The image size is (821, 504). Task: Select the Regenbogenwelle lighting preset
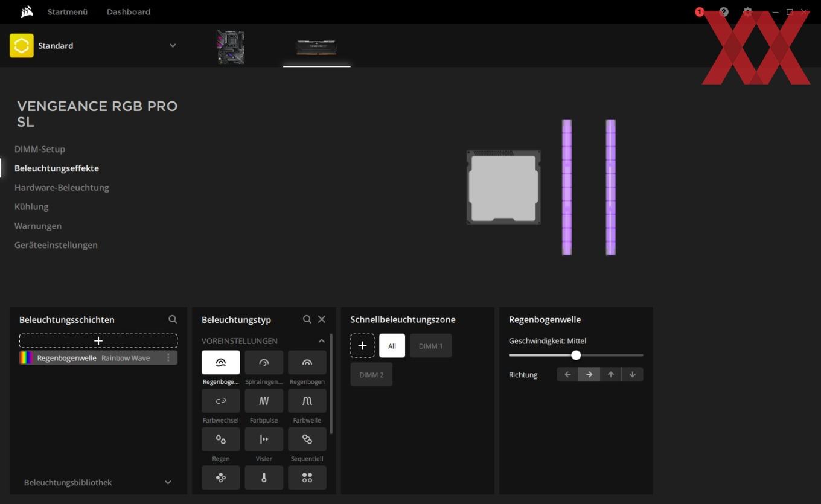point(220,362)
